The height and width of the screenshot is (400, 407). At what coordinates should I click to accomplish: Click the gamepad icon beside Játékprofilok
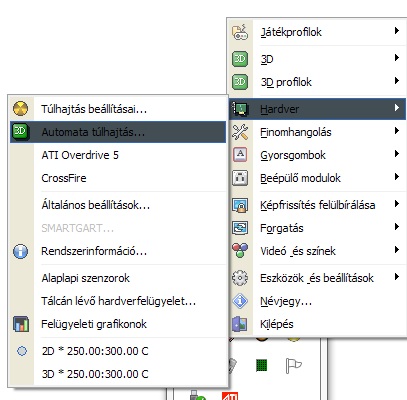(x=240, y=32)
